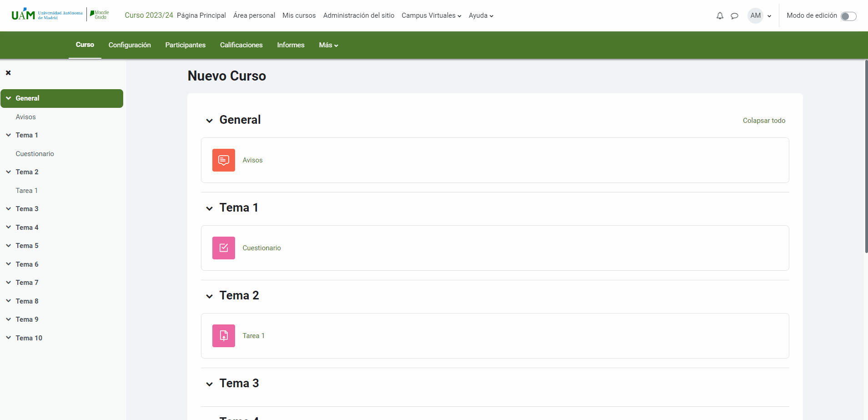868x420 pixels.
Task: Open the Cuestionario quiz icon
Action: (223, 248)
